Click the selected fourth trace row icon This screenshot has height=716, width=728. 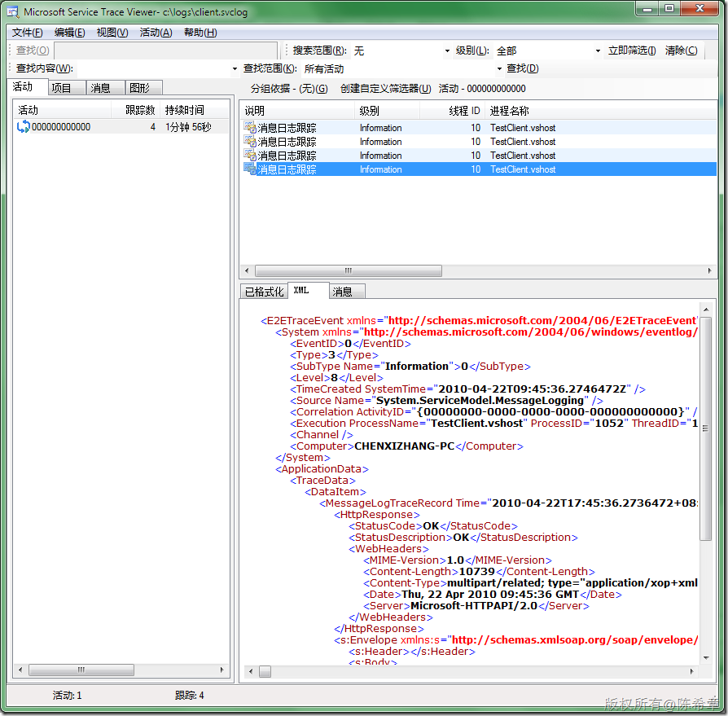(250, 169)
